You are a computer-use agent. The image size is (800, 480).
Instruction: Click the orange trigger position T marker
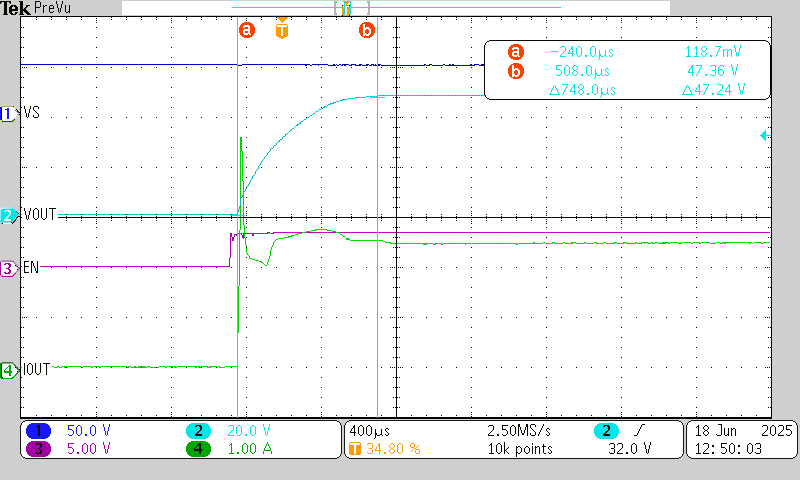[x=282, y=28]
